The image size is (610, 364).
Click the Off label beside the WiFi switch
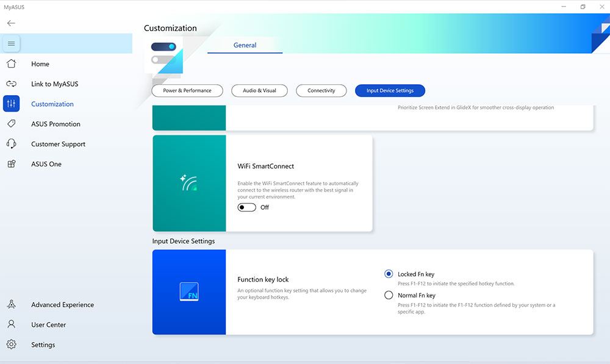pyautogui.click(x=265, y=207)
